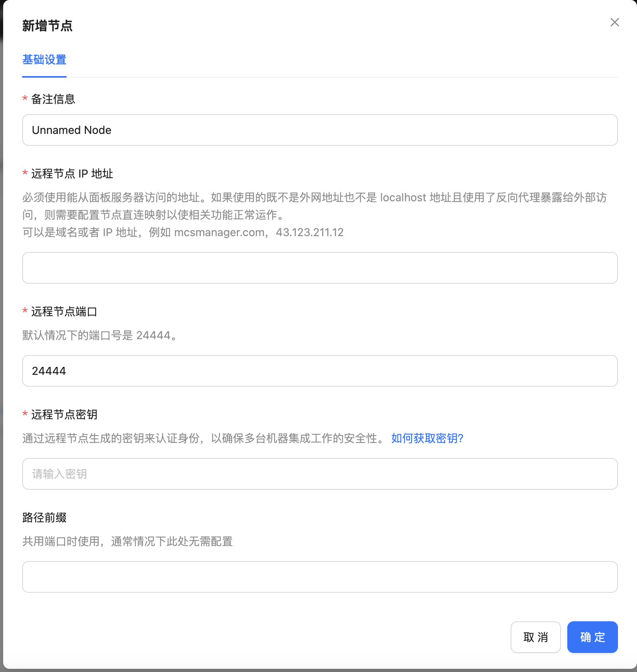Close the 新增节点 dialog
637x672 pixels.
point(614,22)
